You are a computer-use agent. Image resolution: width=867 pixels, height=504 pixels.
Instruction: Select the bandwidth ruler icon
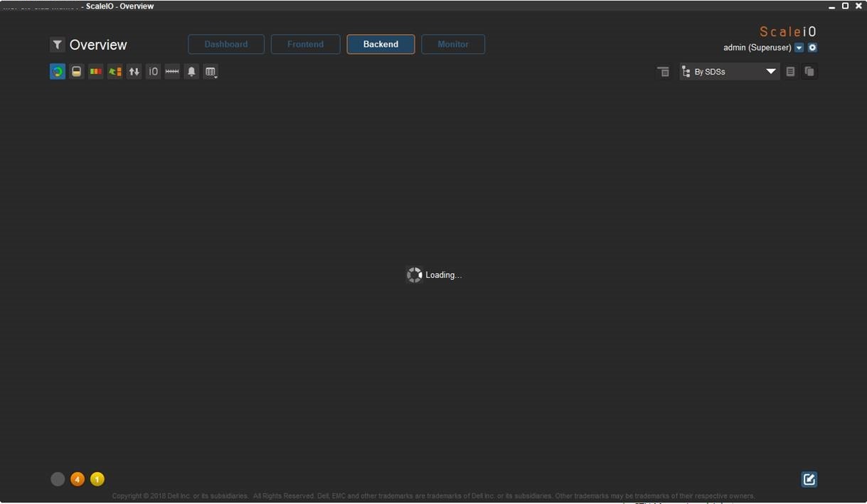[171, 71]
